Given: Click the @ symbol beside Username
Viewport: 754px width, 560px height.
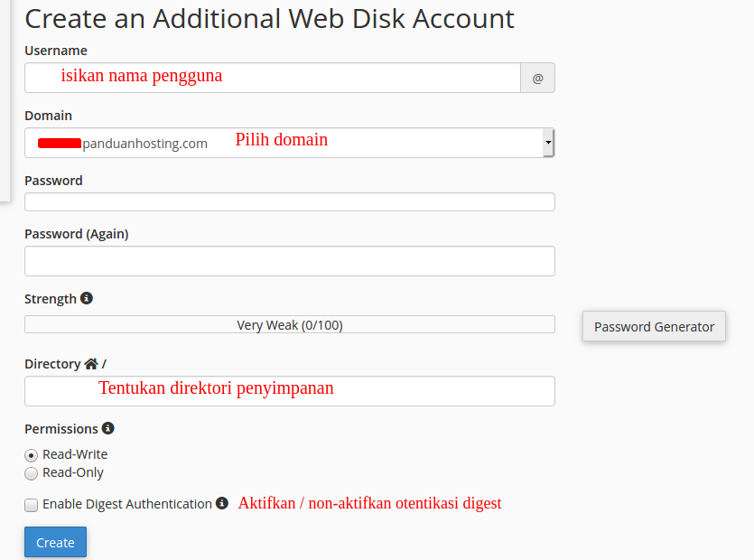Looking at the screenshot, I should pos(537,78).
